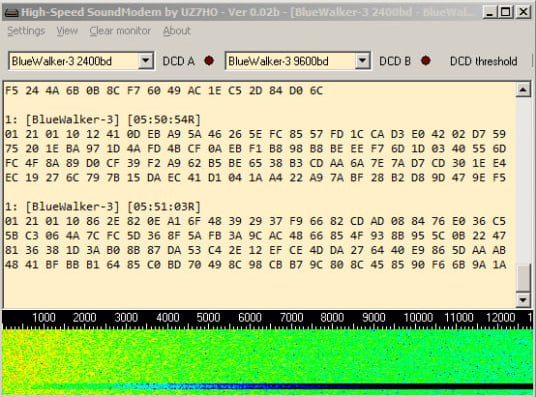Click the 8000 Hz mark on frequency scale

pos(332,318)
